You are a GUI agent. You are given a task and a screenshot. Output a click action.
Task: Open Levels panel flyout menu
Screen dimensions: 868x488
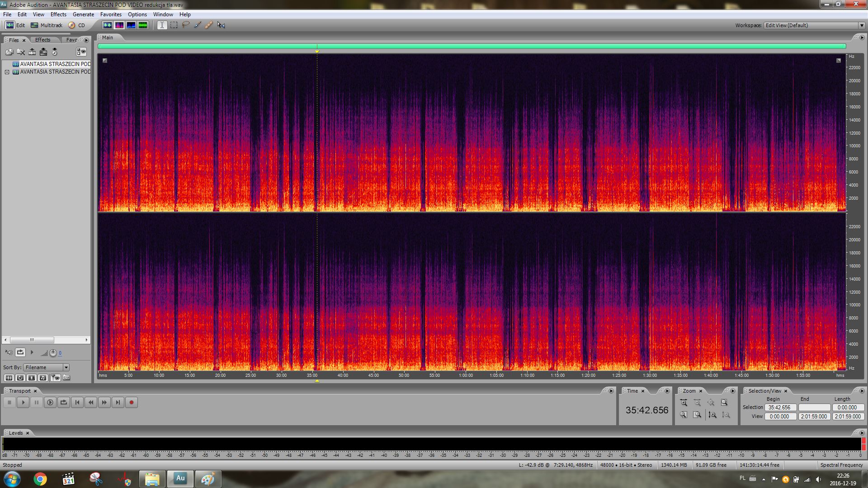862,432
